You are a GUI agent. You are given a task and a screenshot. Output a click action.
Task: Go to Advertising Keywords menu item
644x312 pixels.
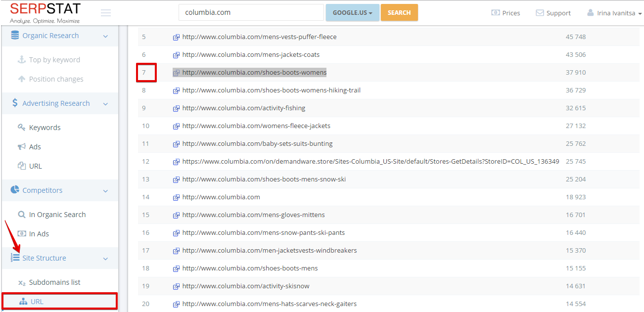click(x=45, y=128)
